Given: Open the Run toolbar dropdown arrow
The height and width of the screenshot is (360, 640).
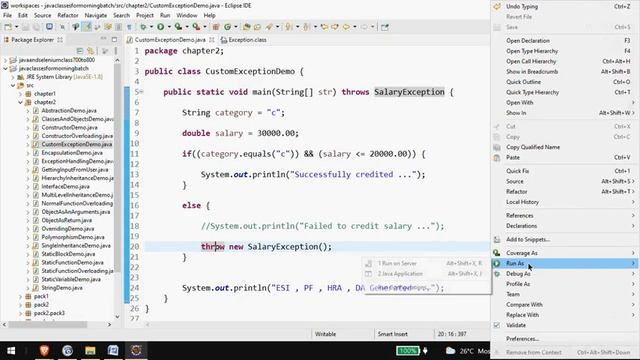Looking at the screenshot, I should coord(169,27).
